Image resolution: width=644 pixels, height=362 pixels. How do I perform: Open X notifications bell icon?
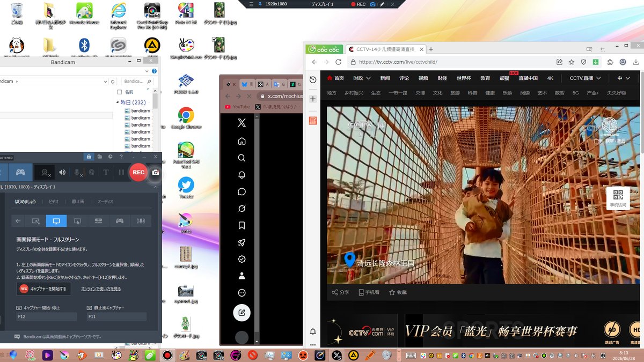tap(241, 175)
